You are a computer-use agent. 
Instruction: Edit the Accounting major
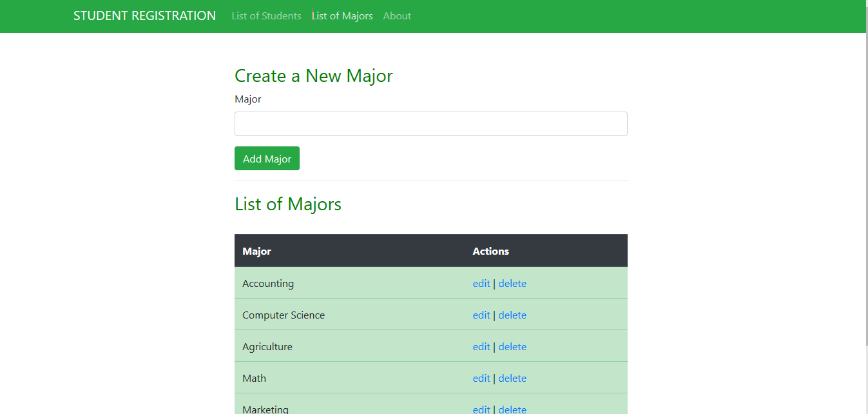pos(481,284)
